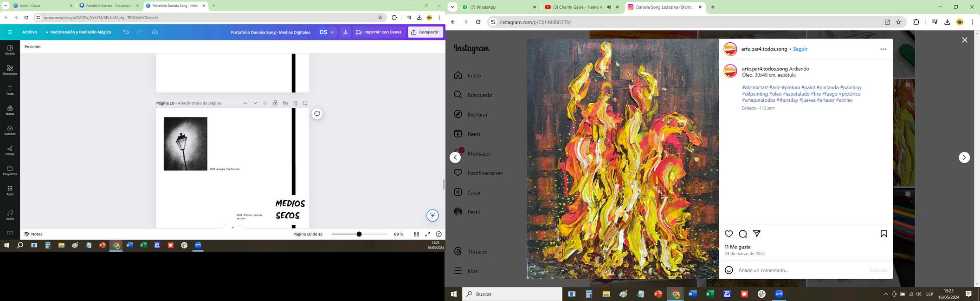Image resolution: width=980 pixels, height=301 pixels.
Task: Click the cloud save status icon
Action: [155, 32]
